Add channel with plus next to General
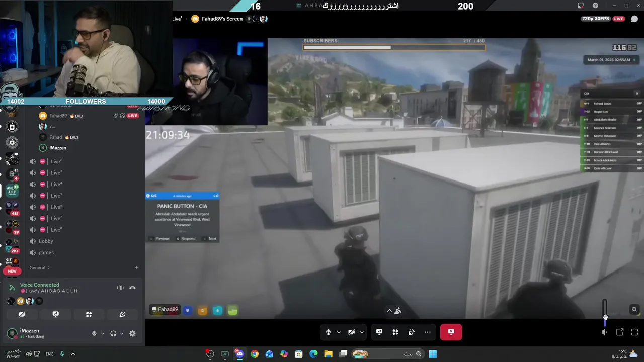This screenshot has width=644, height=362. pyautogui.click(x=136, y=268)
